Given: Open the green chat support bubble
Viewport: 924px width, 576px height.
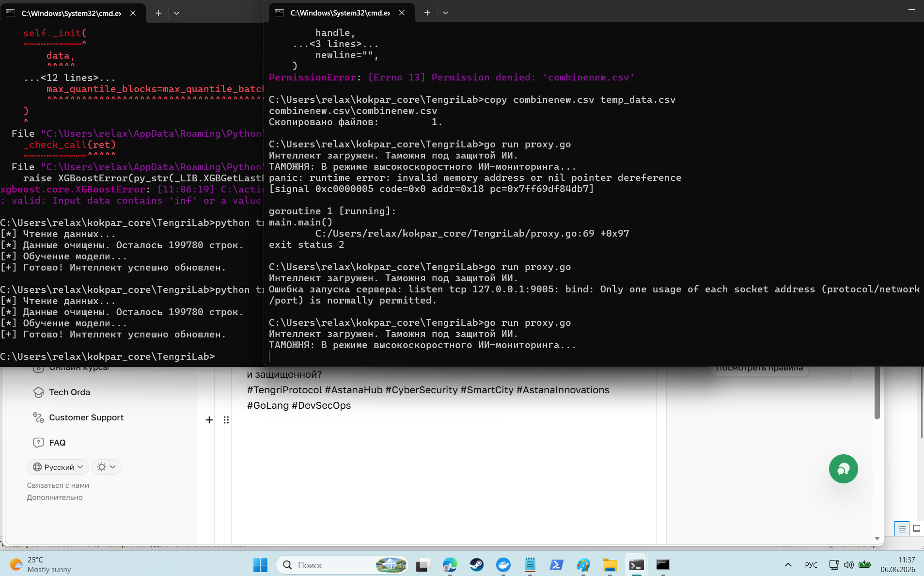Looking at the screenshot, I should [843, 469].
